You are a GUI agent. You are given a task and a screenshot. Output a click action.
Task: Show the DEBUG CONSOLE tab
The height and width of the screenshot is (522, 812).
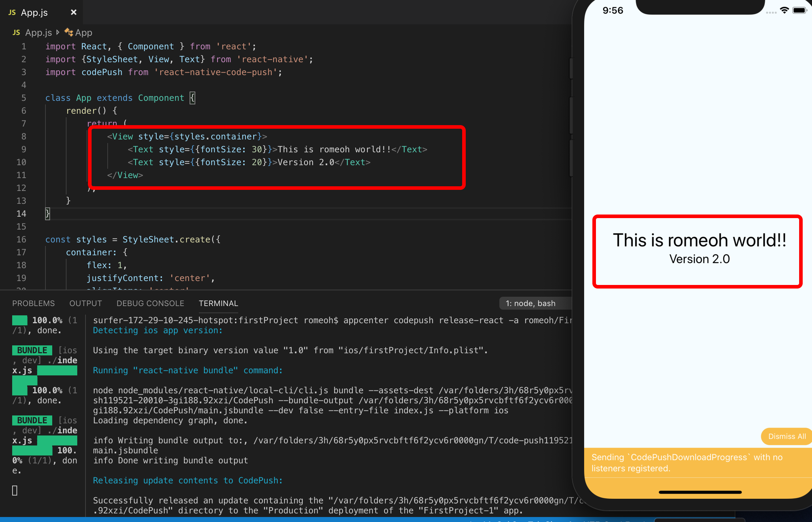(x=150, y=303)
